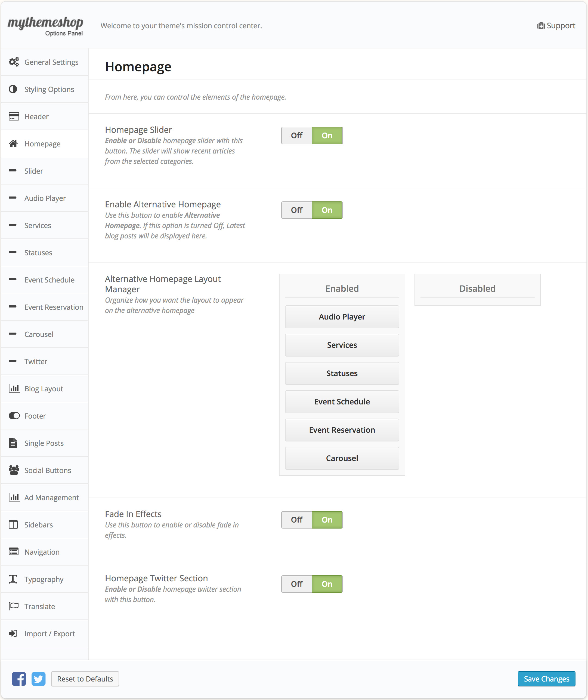
Task: Click the Import / Export arrow icon
Action: click(x=13, y=633)
